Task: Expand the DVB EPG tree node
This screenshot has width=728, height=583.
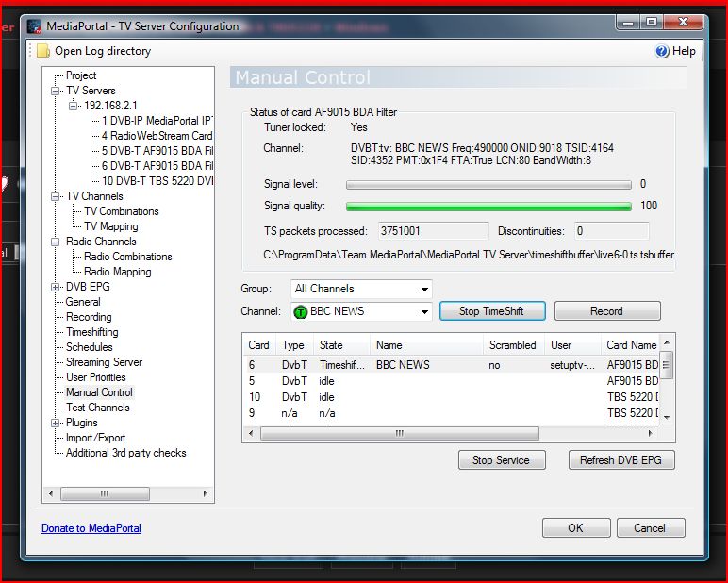Action: coord(55,287)
